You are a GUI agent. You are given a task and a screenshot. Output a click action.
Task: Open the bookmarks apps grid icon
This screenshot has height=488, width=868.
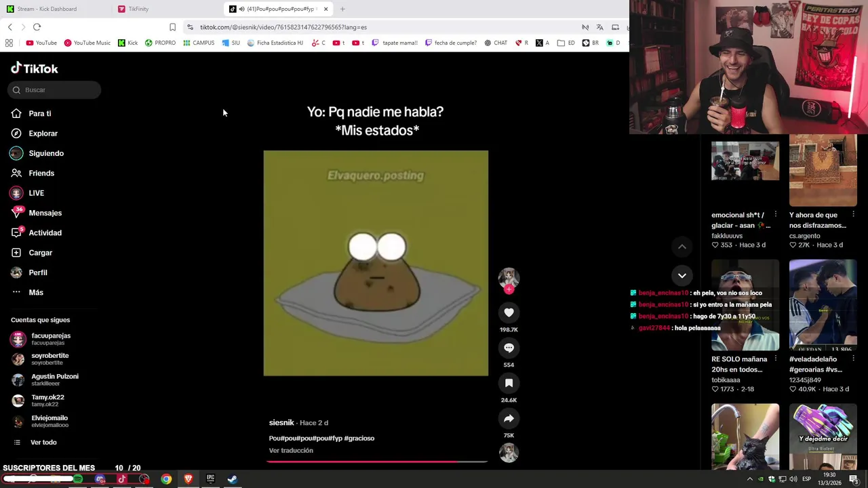point(9,43)
